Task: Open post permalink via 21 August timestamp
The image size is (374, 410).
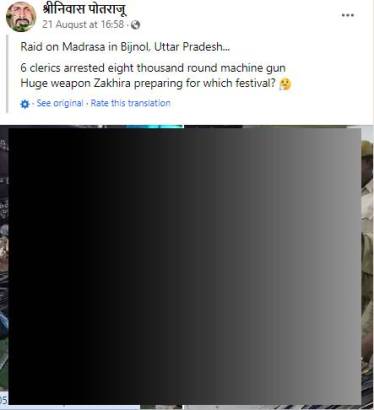Action: click(x=83, y=24)
